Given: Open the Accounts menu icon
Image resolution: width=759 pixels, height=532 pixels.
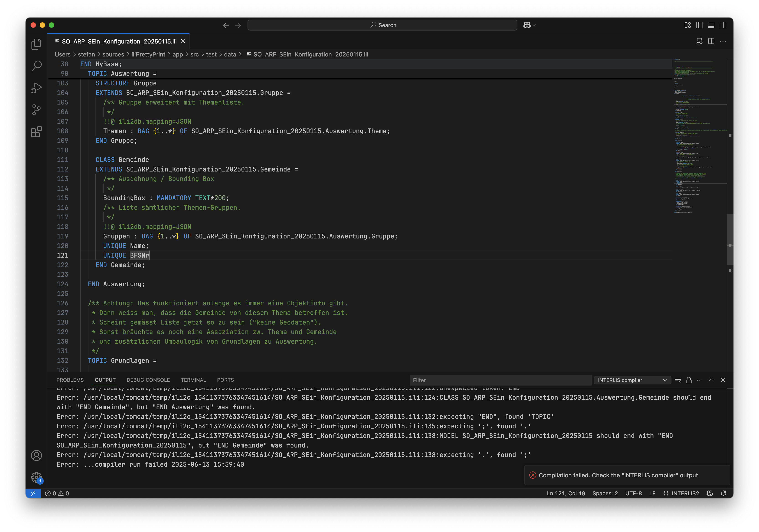Looking at the screenshot, I should point(36,455).
